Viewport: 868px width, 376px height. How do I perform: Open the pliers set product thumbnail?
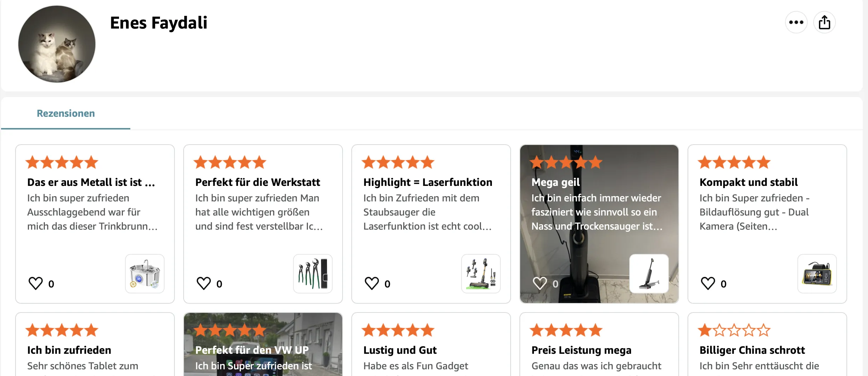click(x=313, y=274)
